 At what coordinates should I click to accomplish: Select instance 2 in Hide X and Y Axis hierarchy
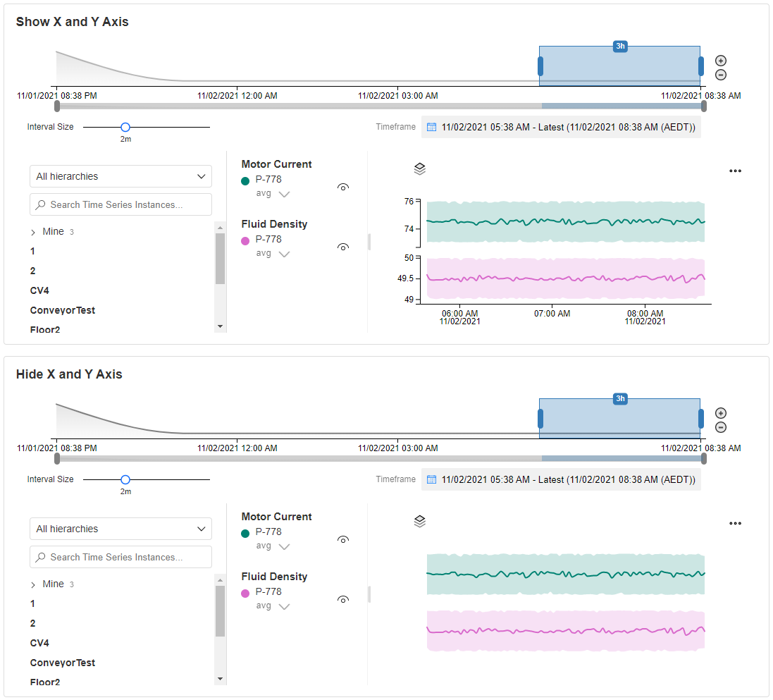point(32,623)
